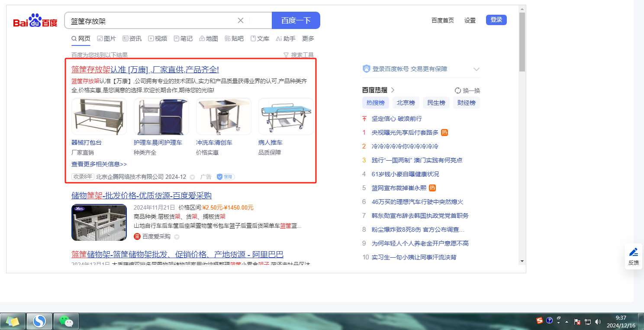Click the 广告 ad label

coord(206,177)
